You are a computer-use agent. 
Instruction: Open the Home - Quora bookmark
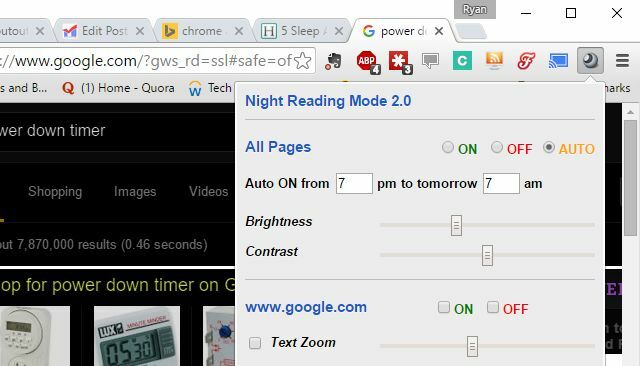tap(118, 88)
